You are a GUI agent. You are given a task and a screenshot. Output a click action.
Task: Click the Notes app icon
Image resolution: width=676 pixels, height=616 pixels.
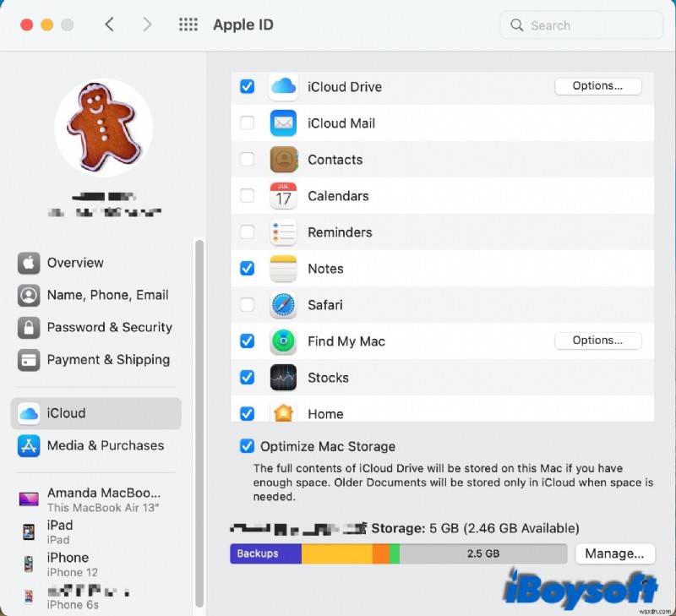(x=283, y=269)
